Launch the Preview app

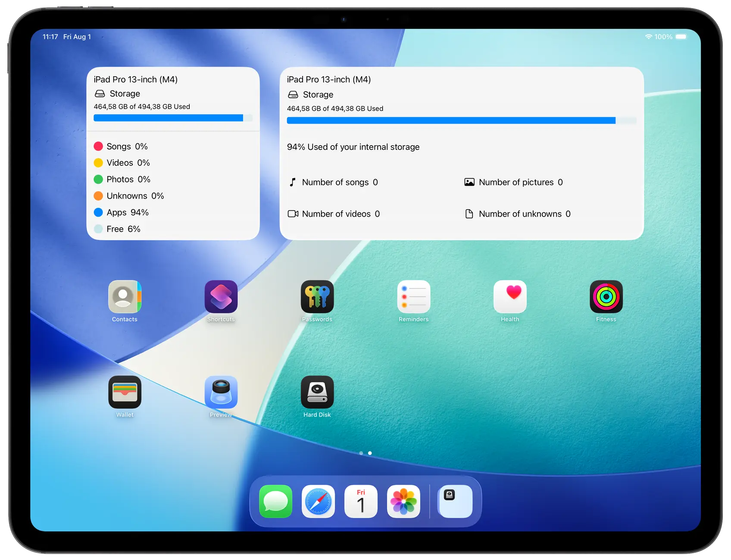pos(221,392)
